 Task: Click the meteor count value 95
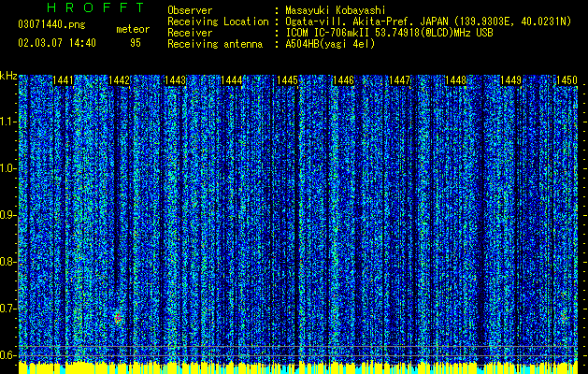tap(136, 43)
